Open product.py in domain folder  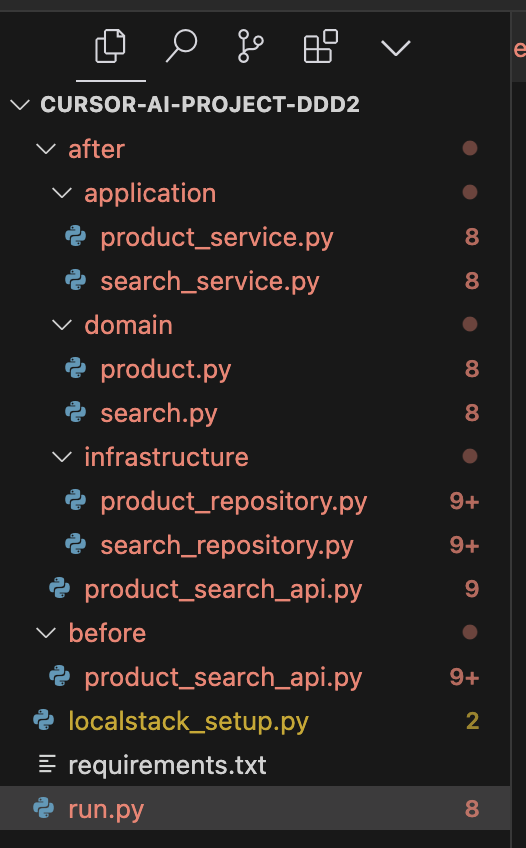[165, 369]
